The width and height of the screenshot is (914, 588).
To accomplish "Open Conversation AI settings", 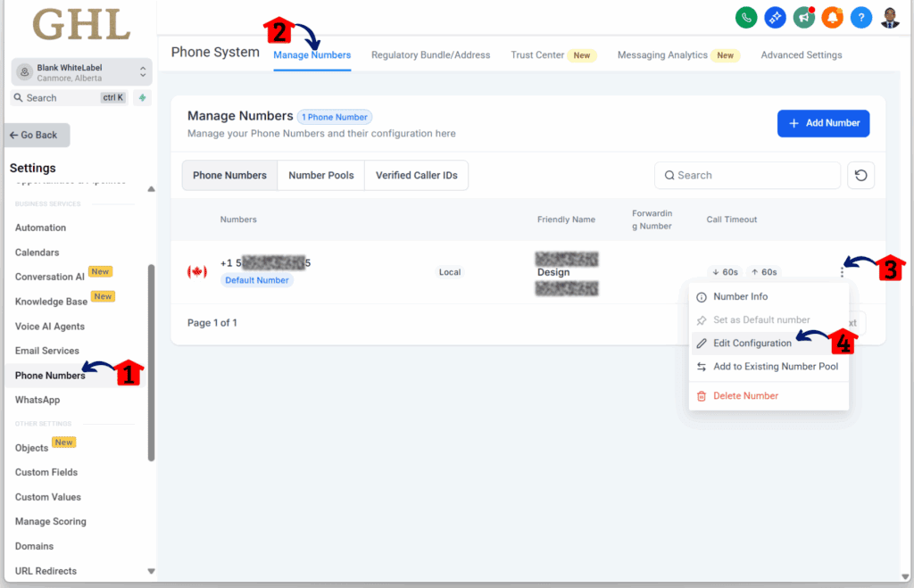I will (x=50, y=277).
